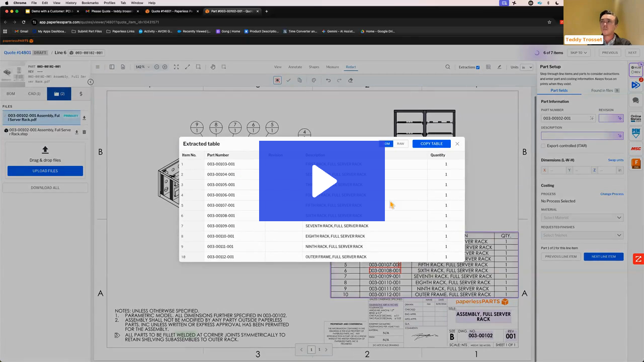Screen dimensions: 644x362
Task: Redo the last annotation action
Action: click(339, 80)
